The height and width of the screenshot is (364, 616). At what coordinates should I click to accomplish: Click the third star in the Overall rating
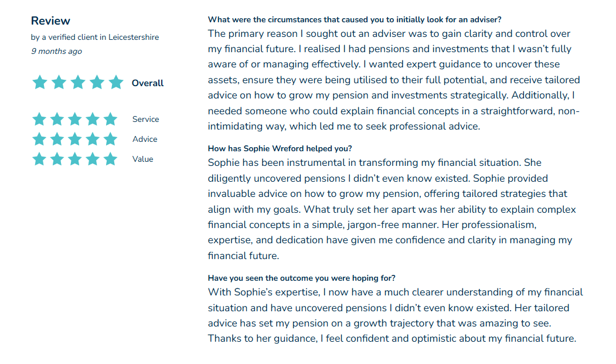tap(78, 83)
